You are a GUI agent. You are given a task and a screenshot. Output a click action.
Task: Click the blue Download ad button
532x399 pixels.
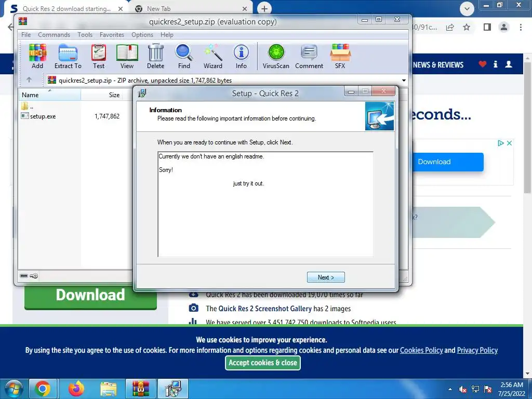point(447,162)
